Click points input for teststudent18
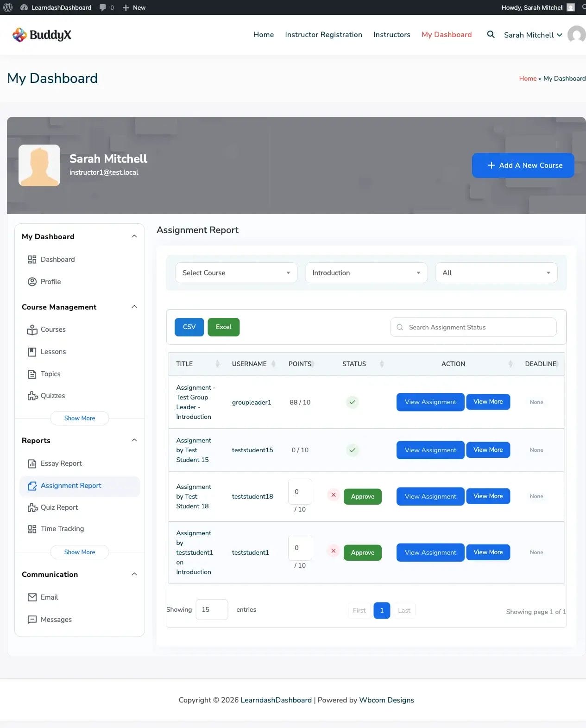The height and width of the screenshot is (728, 586). point(300,492)
